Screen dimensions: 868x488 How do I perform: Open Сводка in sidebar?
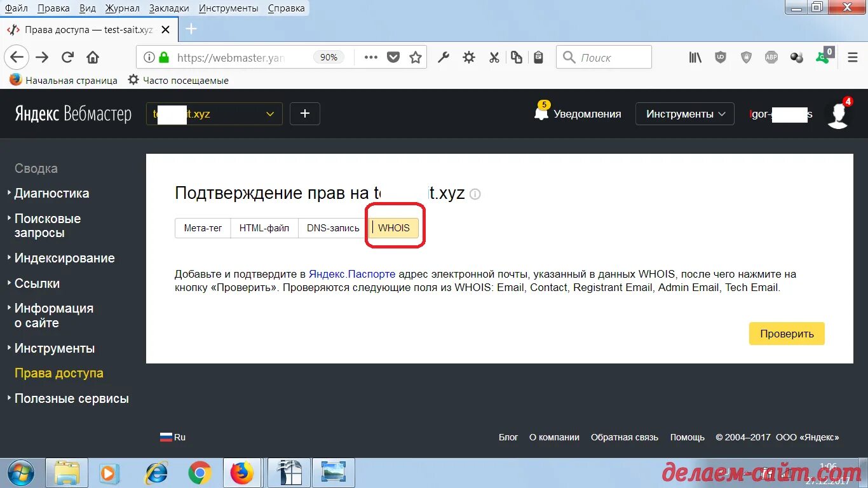[x=36, y=168]
